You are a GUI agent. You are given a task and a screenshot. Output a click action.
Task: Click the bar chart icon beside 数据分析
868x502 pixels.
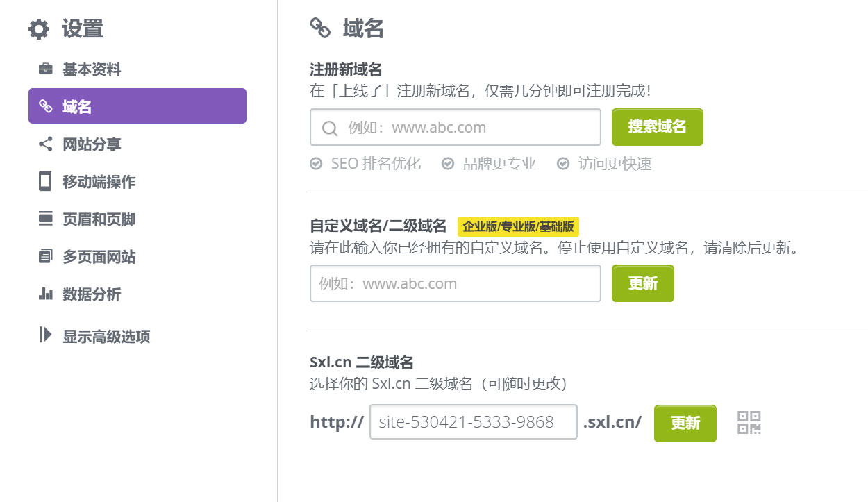(45, 294)
